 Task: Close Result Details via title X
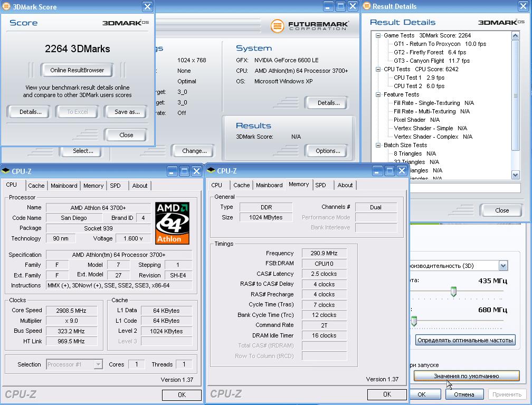coord(524,6)
